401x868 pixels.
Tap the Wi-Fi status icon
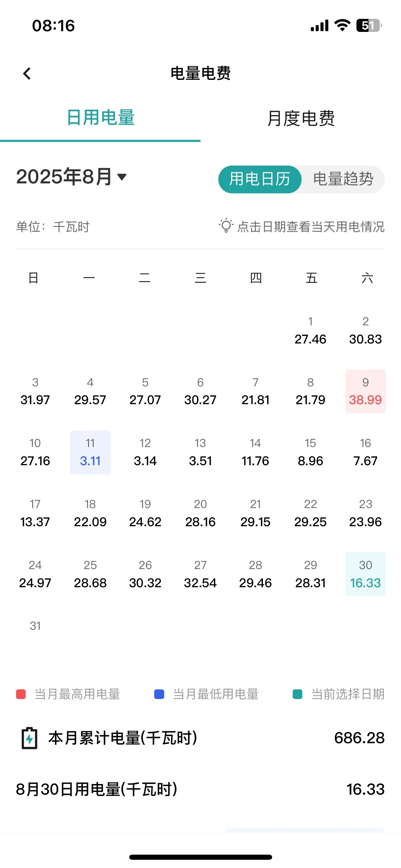(x=342, y=25)
